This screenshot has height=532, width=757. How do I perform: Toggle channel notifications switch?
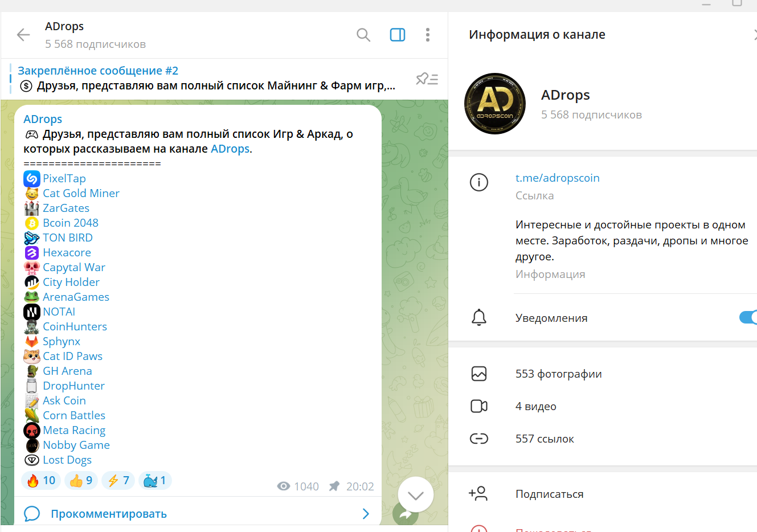[x=748, y=317]
